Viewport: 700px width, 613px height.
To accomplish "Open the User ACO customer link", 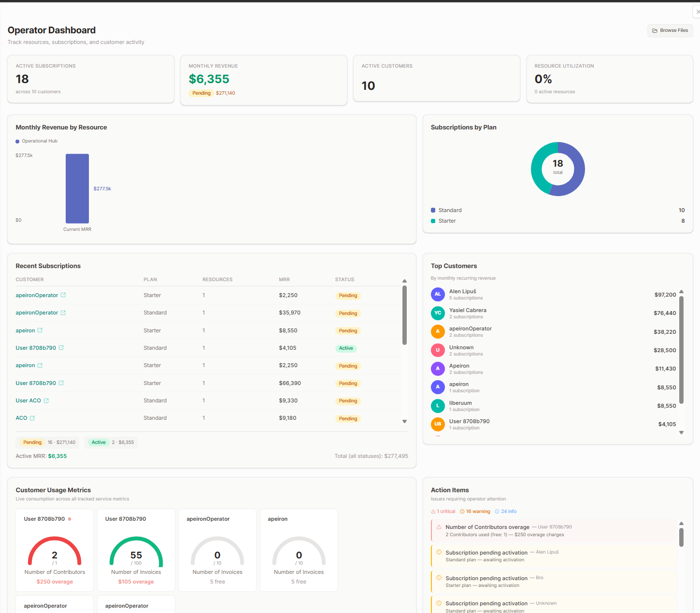I will click(x=29, y=400).
